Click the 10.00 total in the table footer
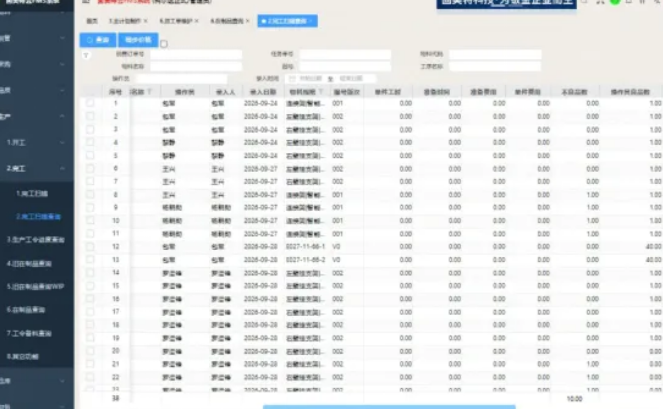Image resolution: width=663 pixels, height=409 pixels. [x=574, y=398]
